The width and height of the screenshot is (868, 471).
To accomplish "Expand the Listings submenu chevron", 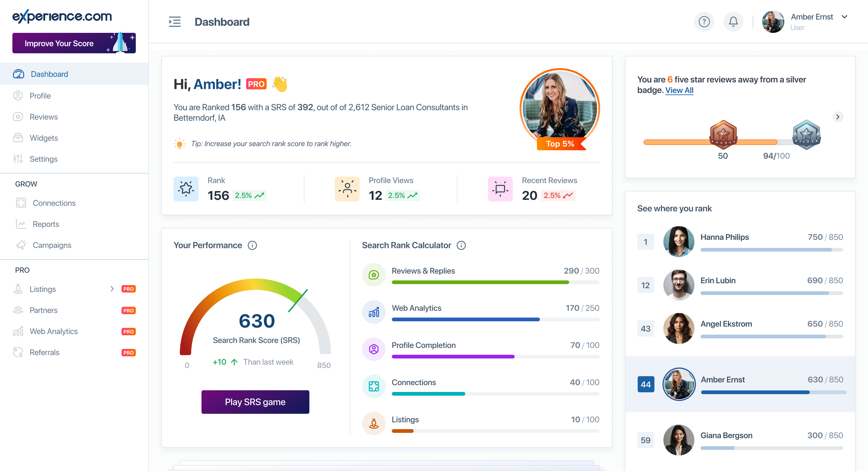I will click(x=112, y=289).
